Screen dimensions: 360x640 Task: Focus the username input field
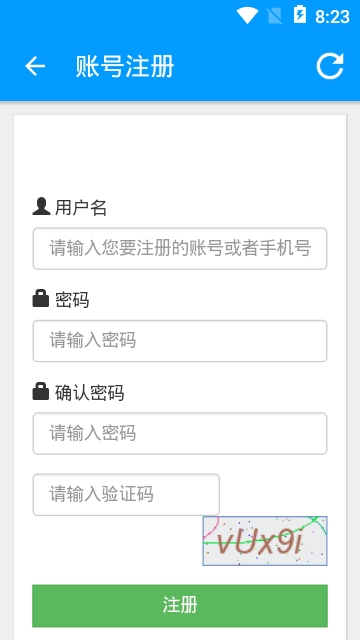point(180,249)
